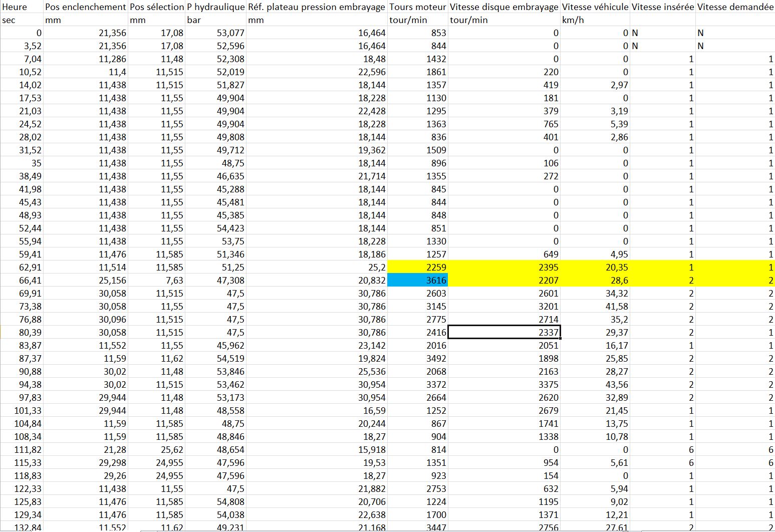The image size is (775, 532).
Task: Select pressure plate cell 20,832
Action: 317,280
